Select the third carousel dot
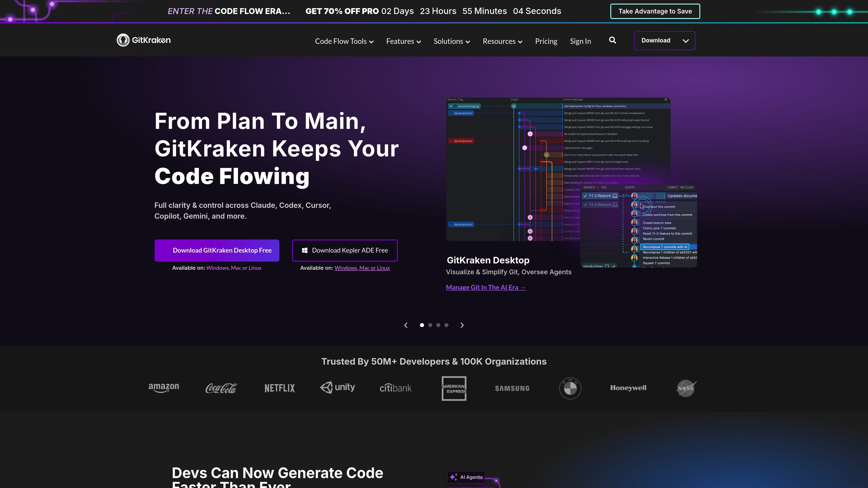This screenshot has width=868, height=488. click(x=438, y=325)
